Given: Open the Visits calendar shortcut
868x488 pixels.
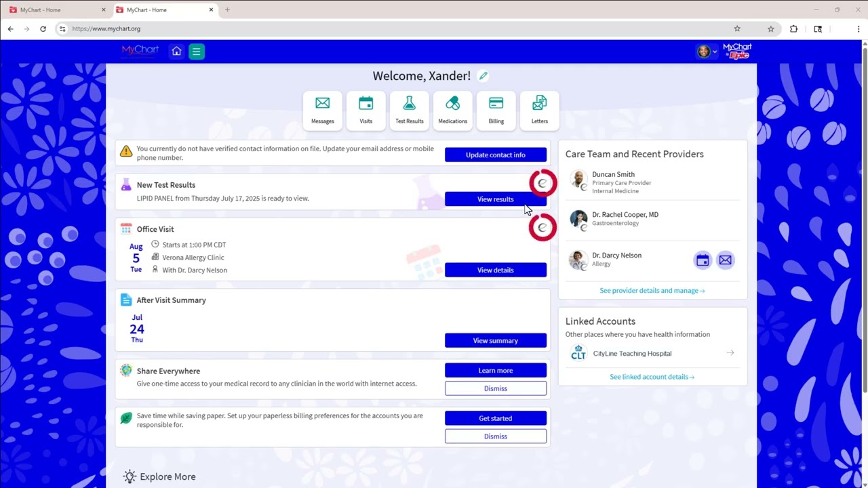Looking at the screenshot, I should pyautogui.click(x=366, y=110).
